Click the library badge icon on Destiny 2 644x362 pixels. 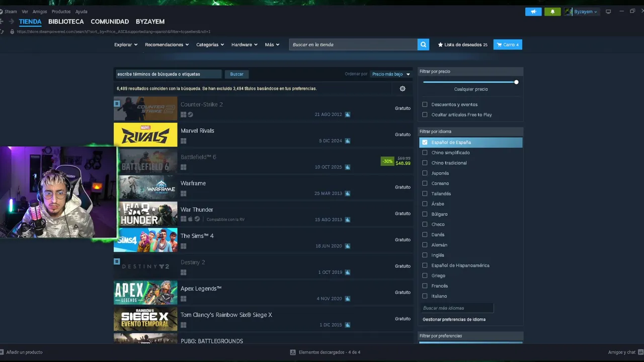(117, 261)
